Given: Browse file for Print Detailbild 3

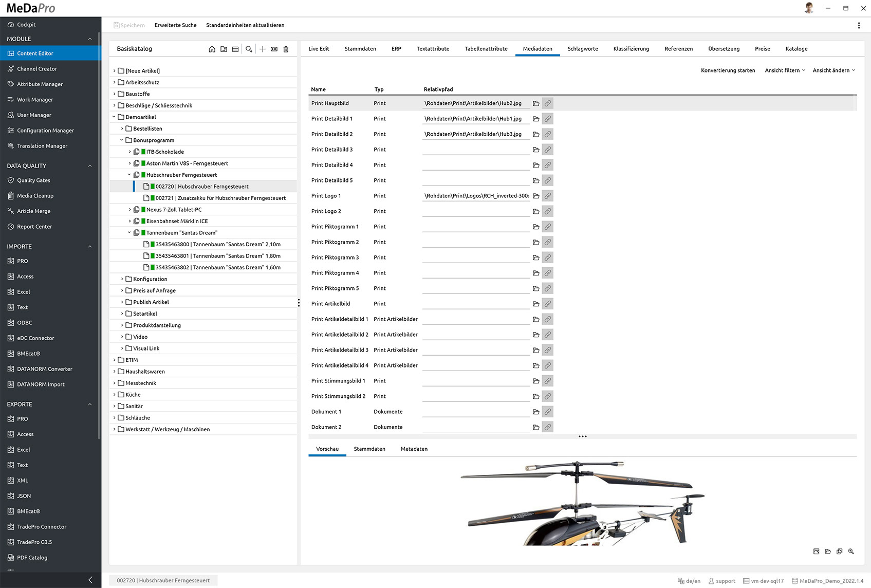Looking at the screenshot, I should click(536, 150).
